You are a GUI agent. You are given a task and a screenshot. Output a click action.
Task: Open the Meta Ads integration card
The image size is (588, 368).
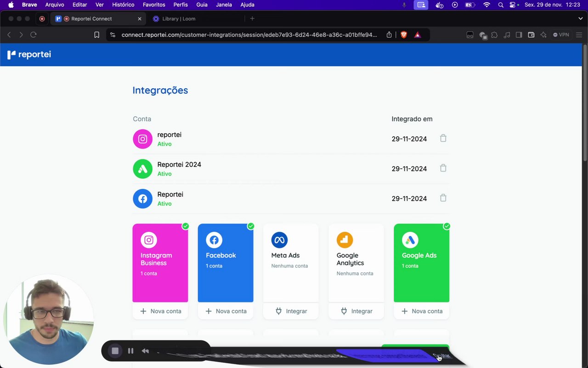click(291, 263)
